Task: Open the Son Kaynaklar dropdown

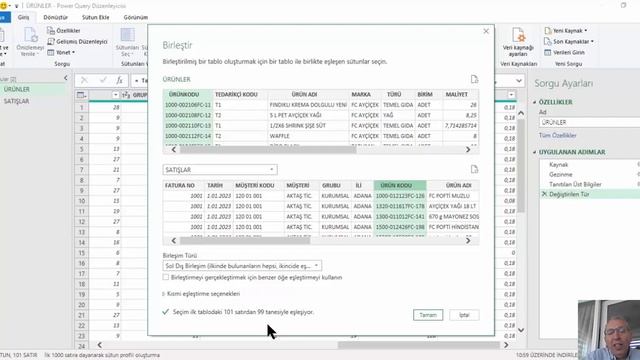Action: (x=569, y=42)
